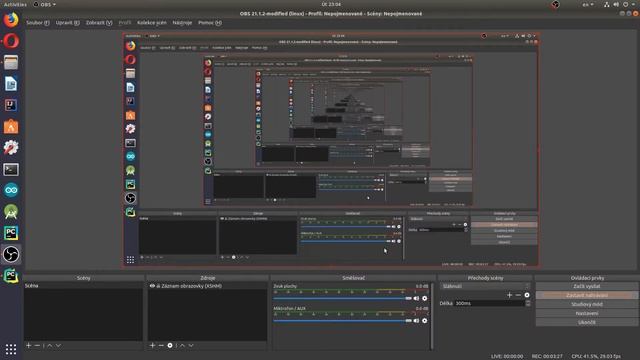640x360 pixels.
Task: Open the Kolekce scén menu
Action: (151, 23)
